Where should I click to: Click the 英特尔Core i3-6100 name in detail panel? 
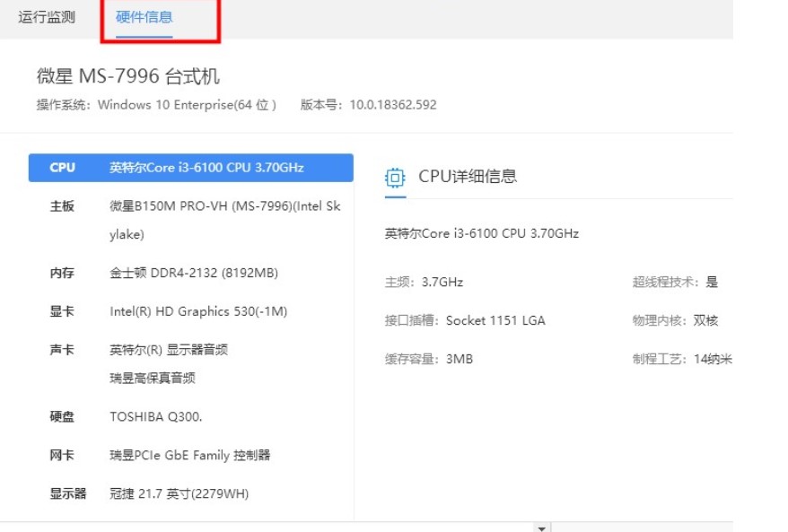click(x=481, y=233)
